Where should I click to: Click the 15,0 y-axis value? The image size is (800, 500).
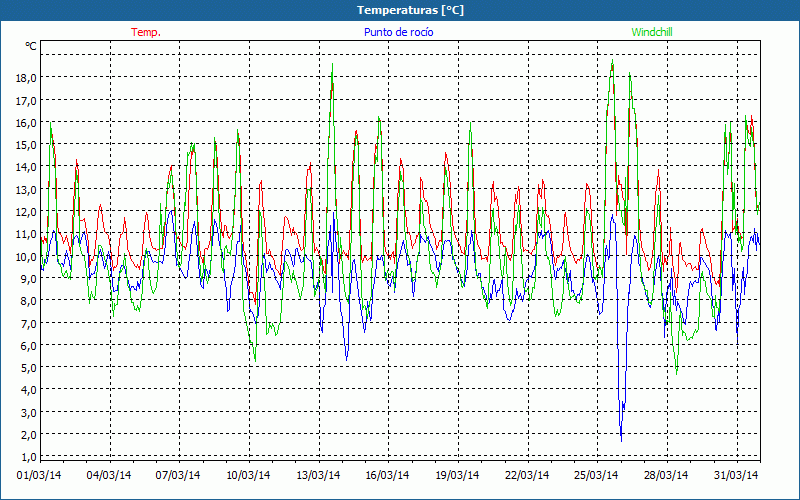[x=27, y=144]
